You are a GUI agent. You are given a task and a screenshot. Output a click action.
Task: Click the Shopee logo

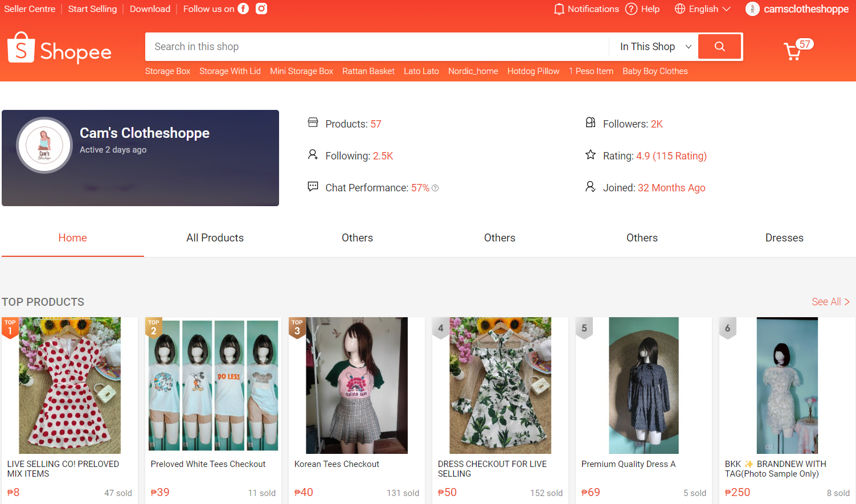(59, 48)
